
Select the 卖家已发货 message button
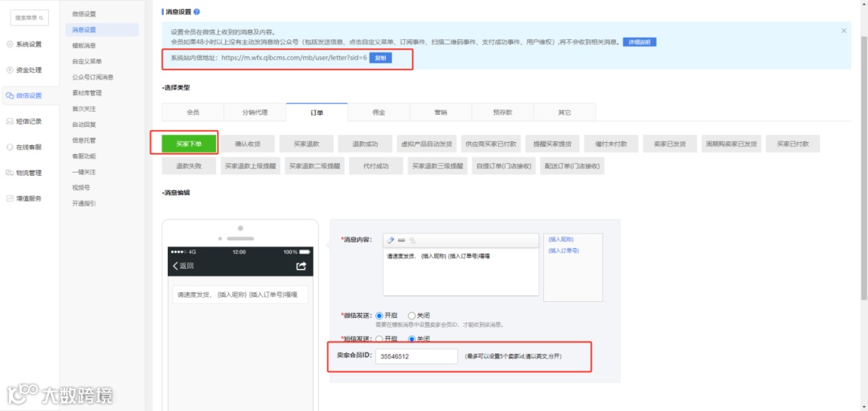[669, 144]
